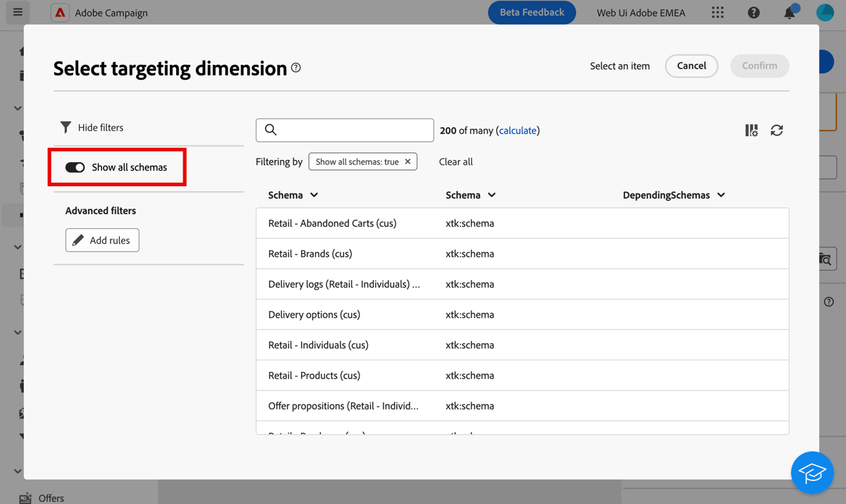This screenshot has height=504, width=846.
Task: Expand the hamburger navigation menu
Action: 18,12
